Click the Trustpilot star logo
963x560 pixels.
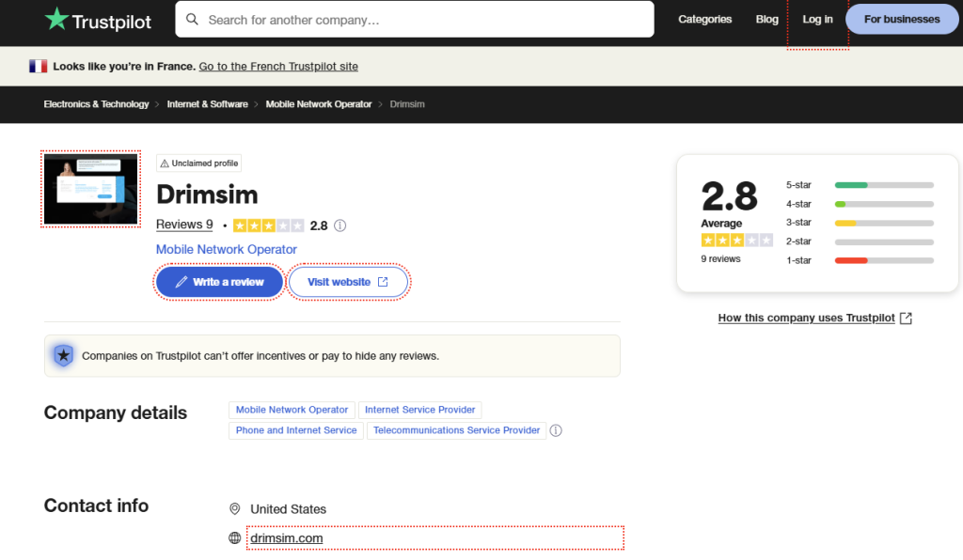pos(56,19)
